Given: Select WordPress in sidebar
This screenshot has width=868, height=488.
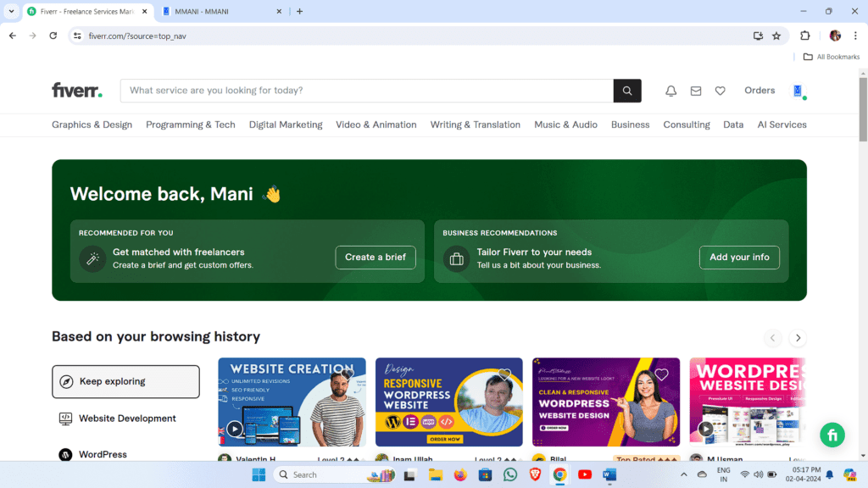Looking at the screenshot, I should click(103, 454).
